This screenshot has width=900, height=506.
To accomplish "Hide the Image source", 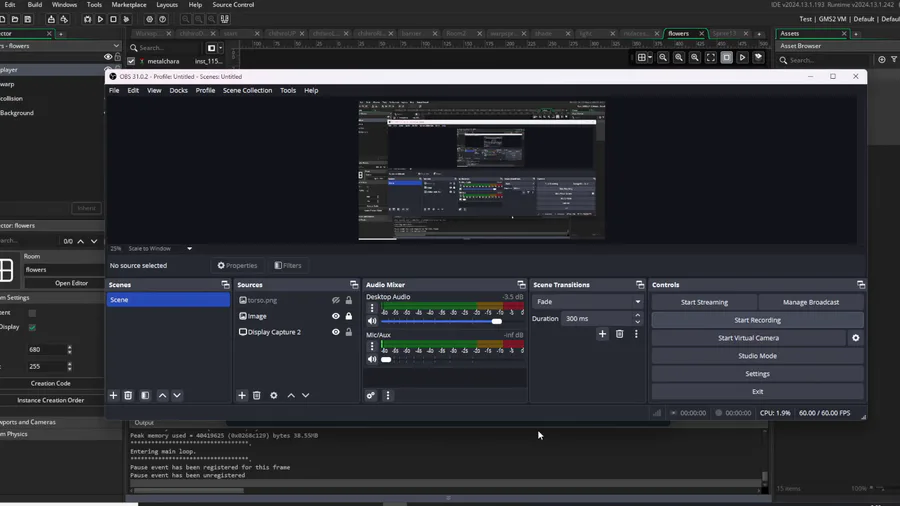I will (x=336, y=316).
